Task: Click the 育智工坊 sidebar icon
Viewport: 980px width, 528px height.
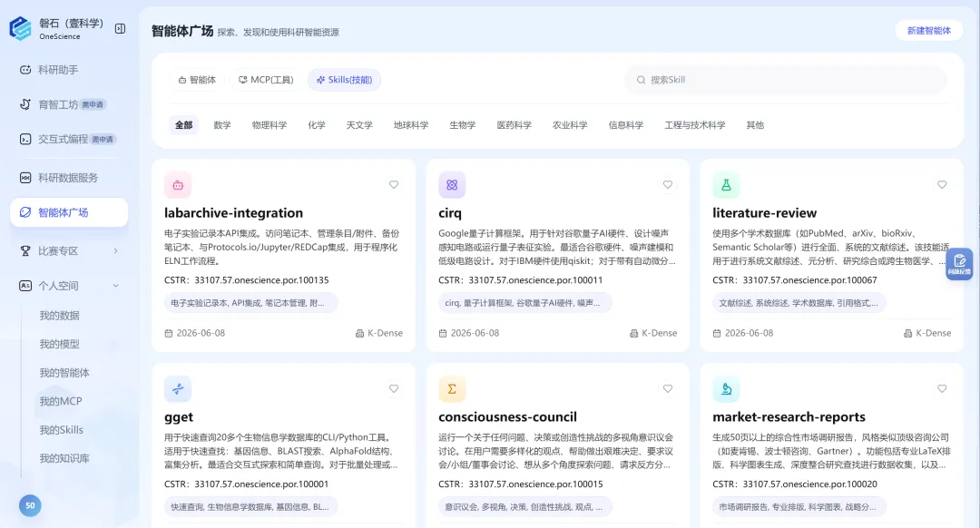Action: (25, 104)
